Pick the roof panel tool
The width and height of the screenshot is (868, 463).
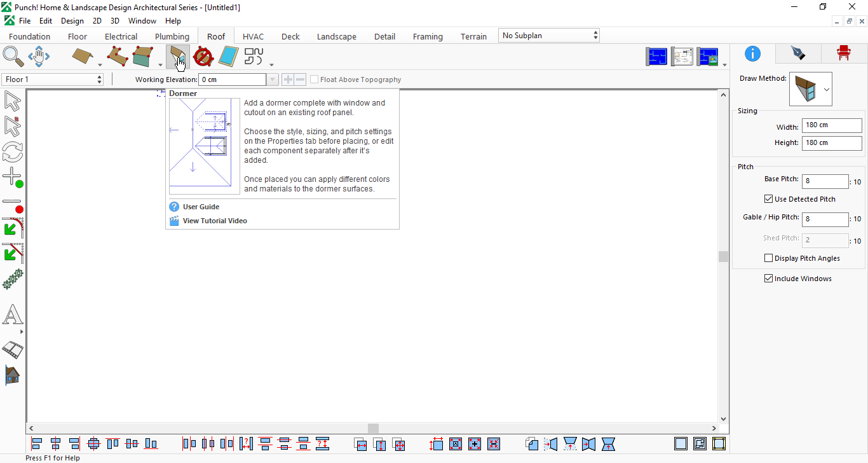83,56
